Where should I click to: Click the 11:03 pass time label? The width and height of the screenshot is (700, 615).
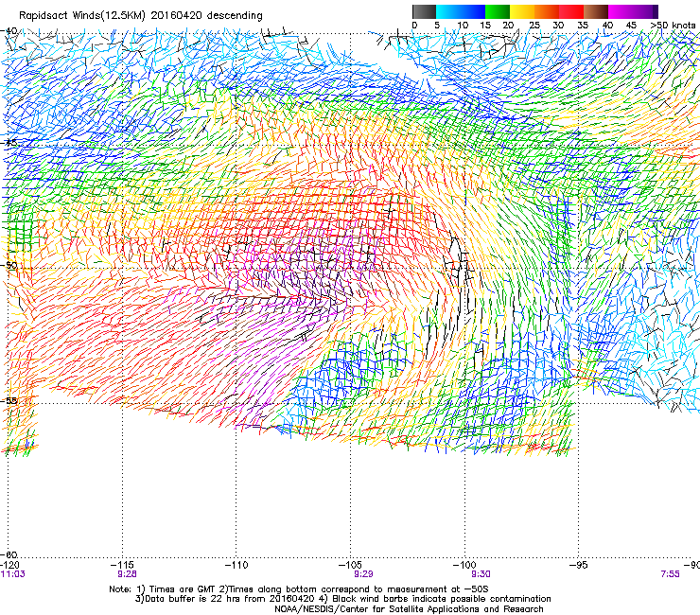pos(13,574)
